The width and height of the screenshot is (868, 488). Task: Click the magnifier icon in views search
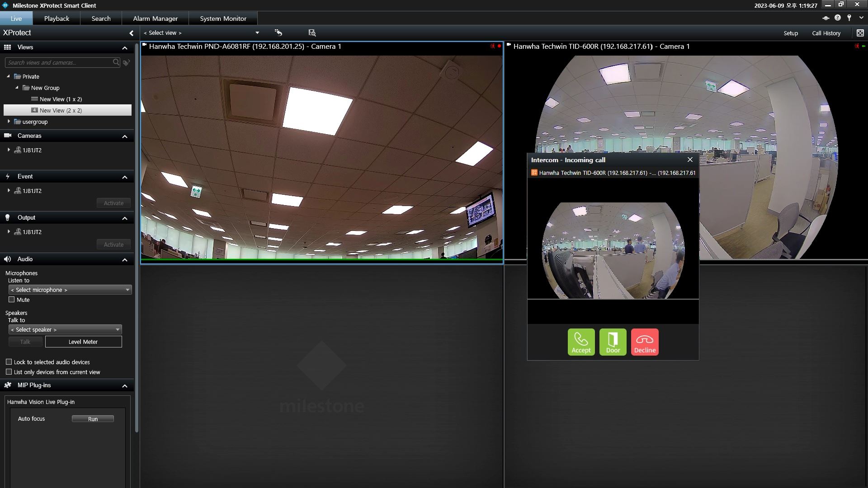click(116, 62)
